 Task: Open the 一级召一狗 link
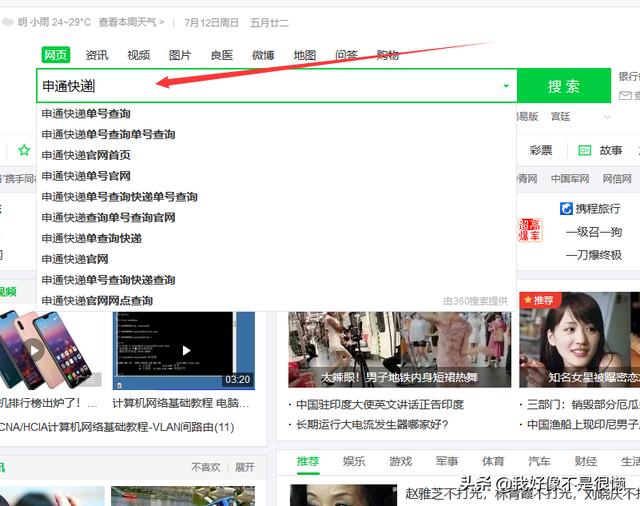point(594,232)
